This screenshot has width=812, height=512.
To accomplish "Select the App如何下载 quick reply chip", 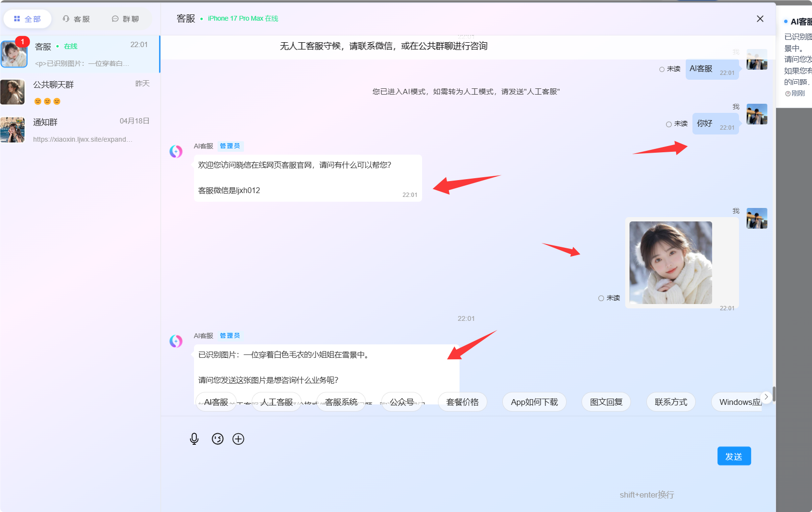I will 534,402.
